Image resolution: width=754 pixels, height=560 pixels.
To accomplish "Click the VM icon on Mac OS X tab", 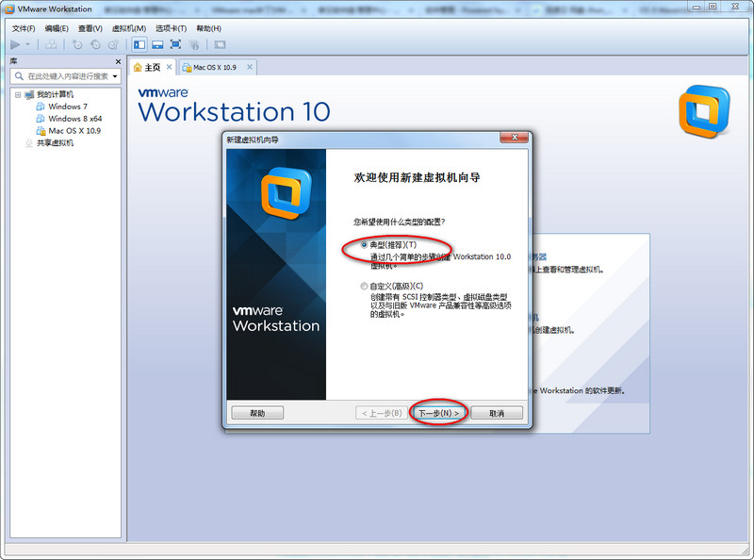I will 187,68.
